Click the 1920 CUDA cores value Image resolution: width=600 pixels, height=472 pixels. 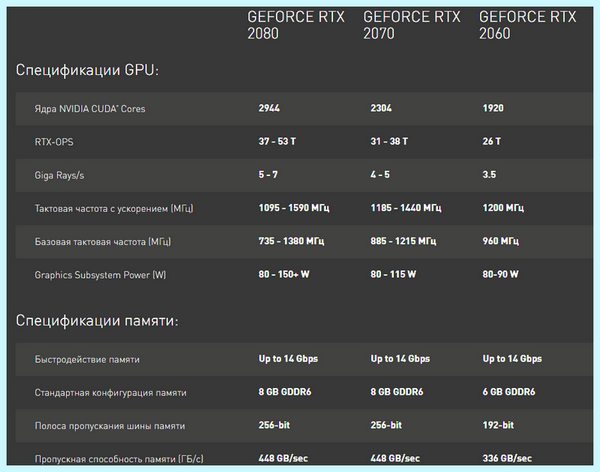pos(493,108)
